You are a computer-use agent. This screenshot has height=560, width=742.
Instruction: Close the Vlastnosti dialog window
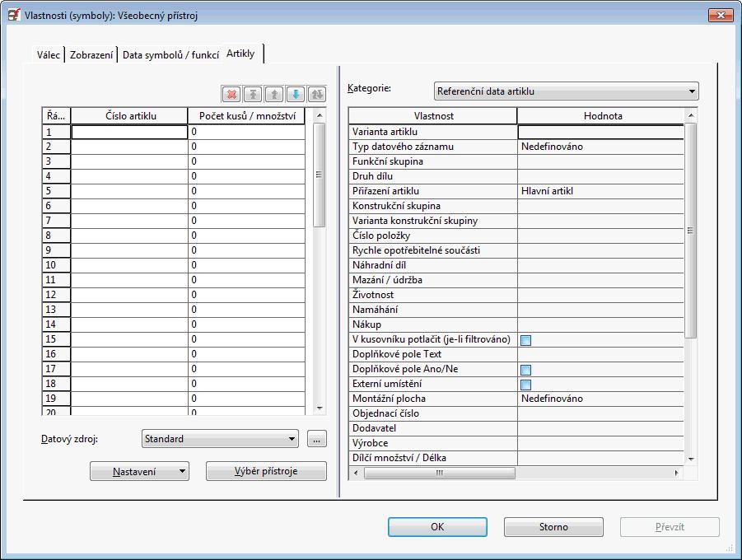point(721,15)
